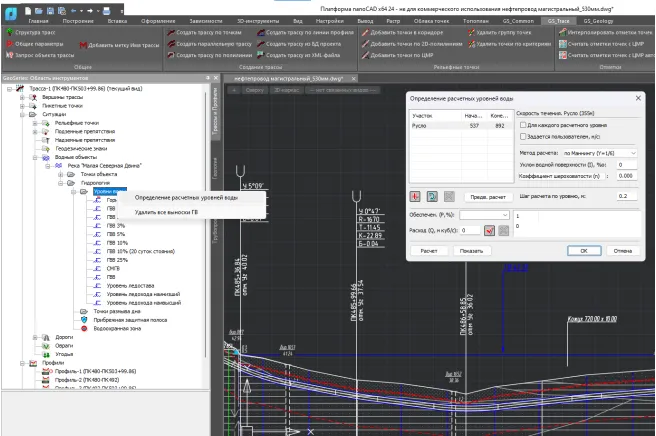Toggle Задается пользователем checkbox
656x436 pixels.
pos(523,136)
